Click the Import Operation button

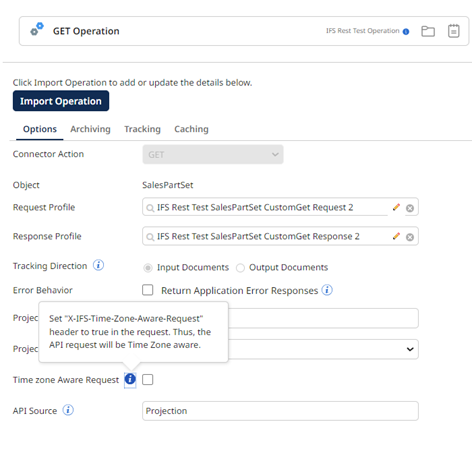(x=61, y=101)
